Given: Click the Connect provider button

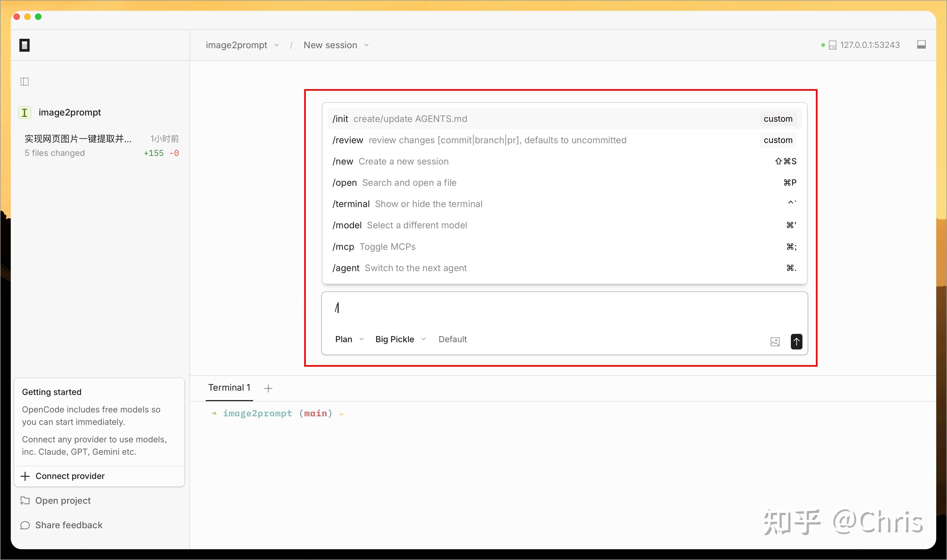Looking at the screenshot, I should pos(99,476).
